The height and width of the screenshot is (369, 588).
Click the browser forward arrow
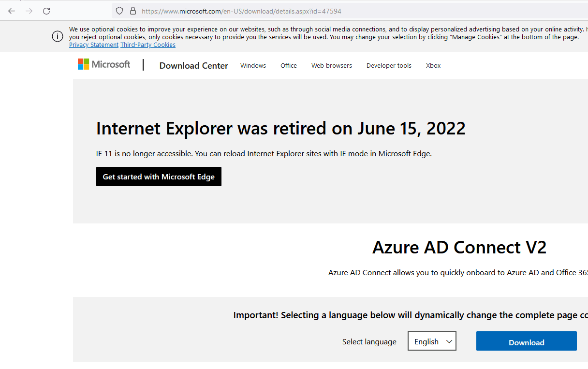29,11
